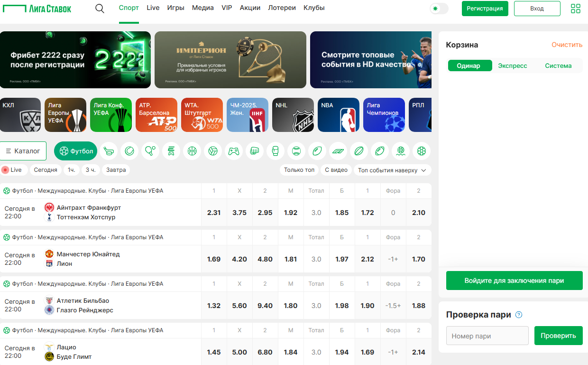Click the Атлетик Бильбао team crest
Viewport: 588px width, 365px height.
tap(49, 300)
